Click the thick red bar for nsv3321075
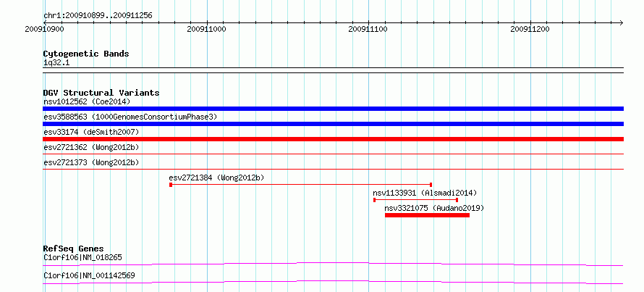Screen dimensions: 644x292 [427, 215]
